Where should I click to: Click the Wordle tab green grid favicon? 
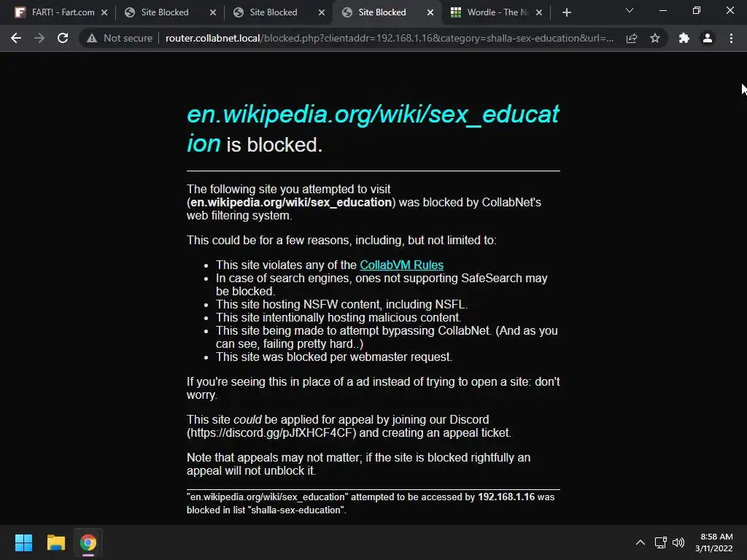455,12
